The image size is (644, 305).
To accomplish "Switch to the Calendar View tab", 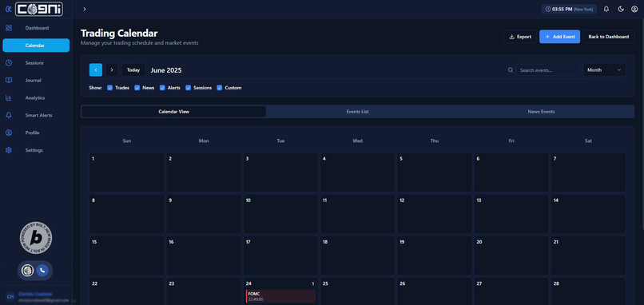I will tap(173, 112).
